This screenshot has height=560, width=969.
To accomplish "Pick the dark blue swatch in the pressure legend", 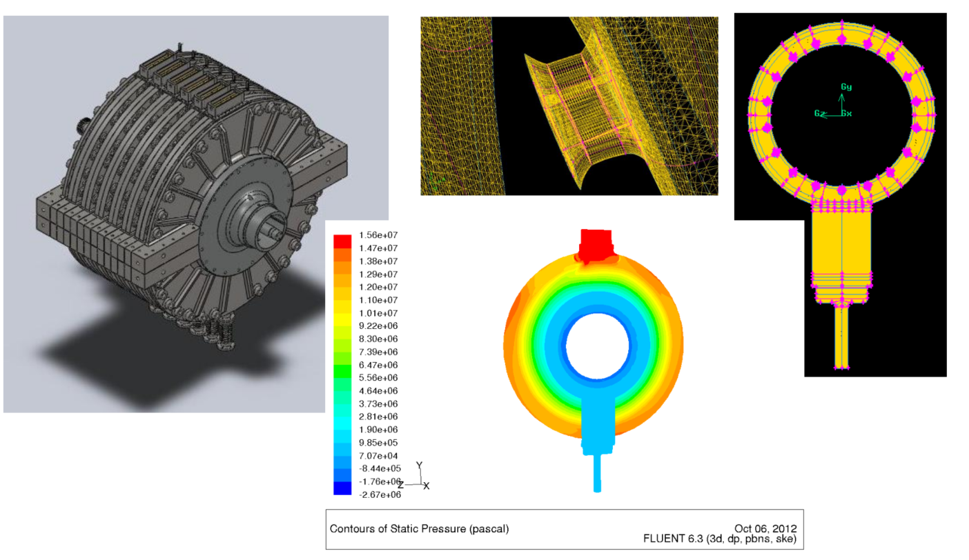I will pyautogui.click(x=342, y=489).
